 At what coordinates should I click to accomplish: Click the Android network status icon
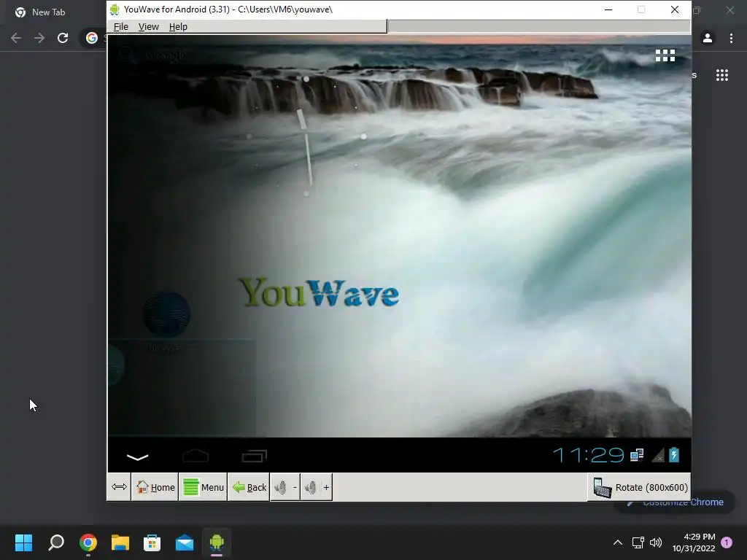(637, 455)
